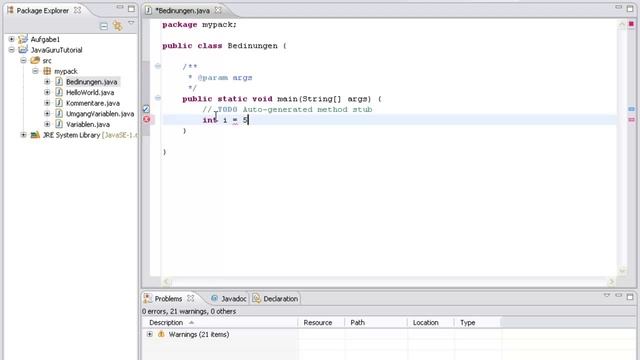Switch to Javadoc tab
Viewport: 640px width, 360px height.
pyautogui.click(x=229, y=299)
